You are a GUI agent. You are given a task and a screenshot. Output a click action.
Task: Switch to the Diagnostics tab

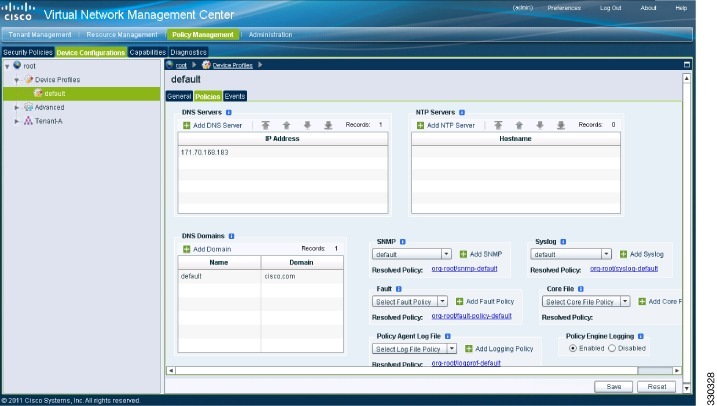tap(188, 53)
